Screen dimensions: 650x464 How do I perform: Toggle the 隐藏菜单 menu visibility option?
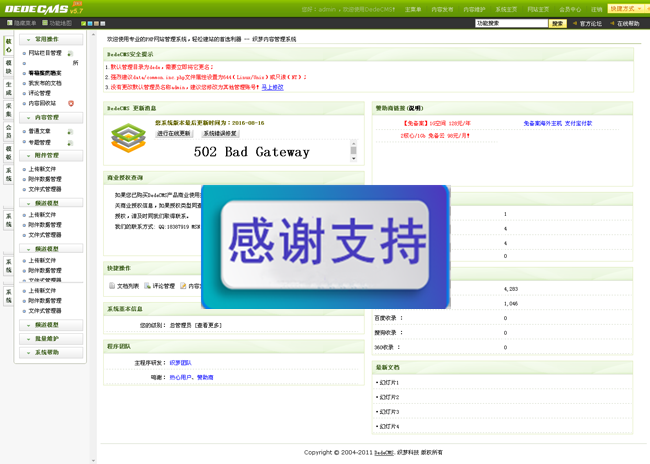22,23
